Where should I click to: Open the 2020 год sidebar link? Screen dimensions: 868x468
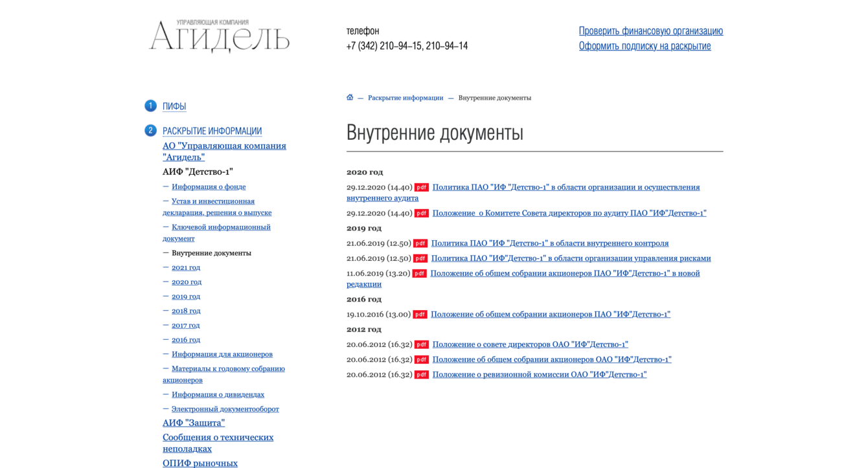[x=187, y=282]
